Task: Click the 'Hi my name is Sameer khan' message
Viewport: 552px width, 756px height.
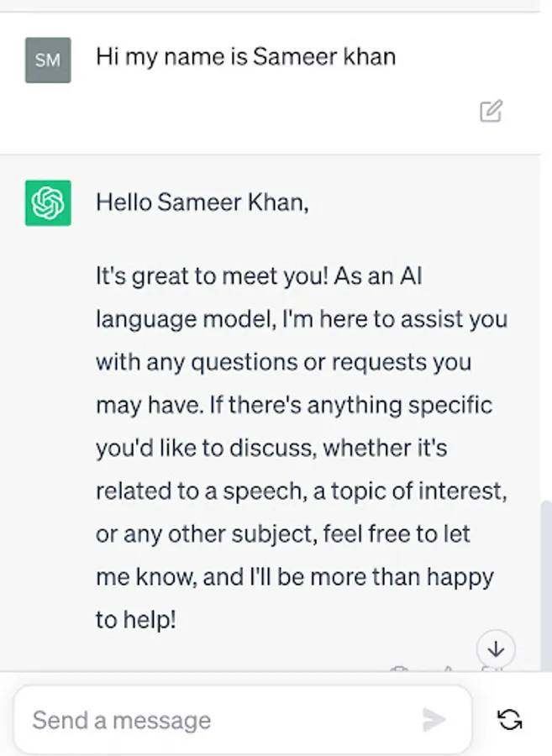Action: click(245, 57)
